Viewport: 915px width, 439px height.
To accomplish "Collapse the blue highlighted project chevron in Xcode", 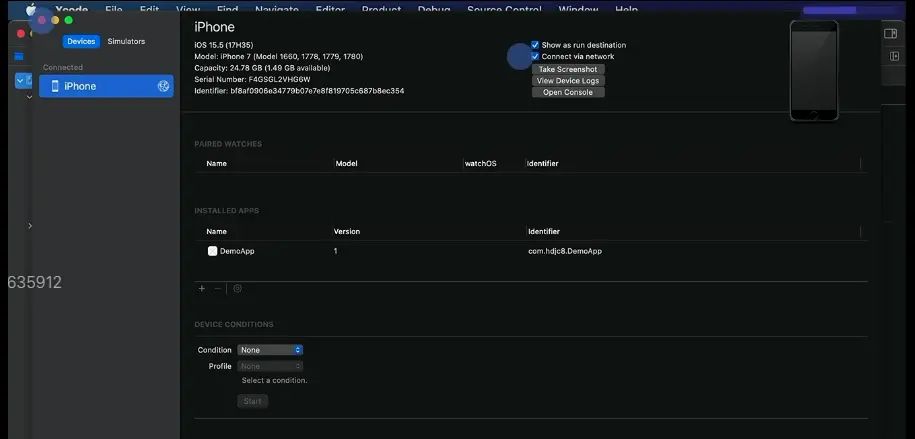I will click(20, 81).
